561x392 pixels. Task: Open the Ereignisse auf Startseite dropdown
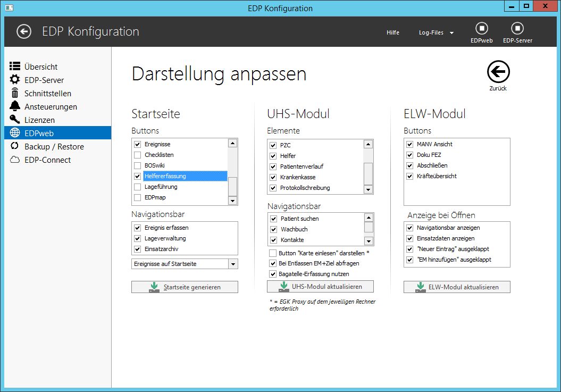tap(232, 264)
